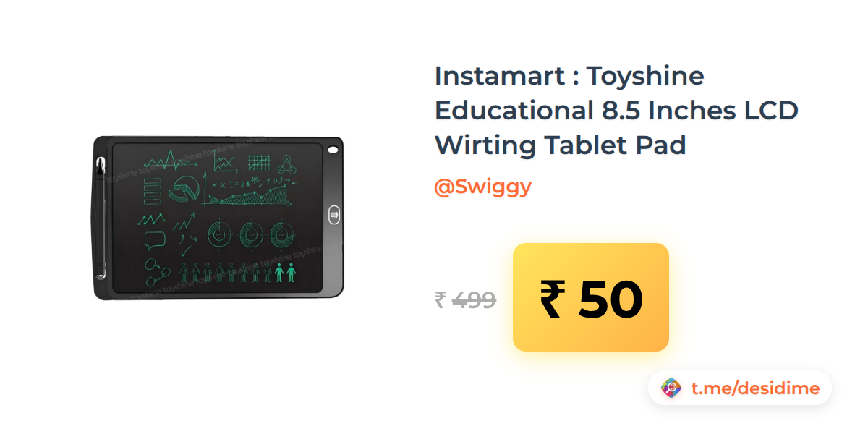Screen dimensions: 868x434
Task: Open the LCD writing tablet product image
Action: (x=218, y=217)
